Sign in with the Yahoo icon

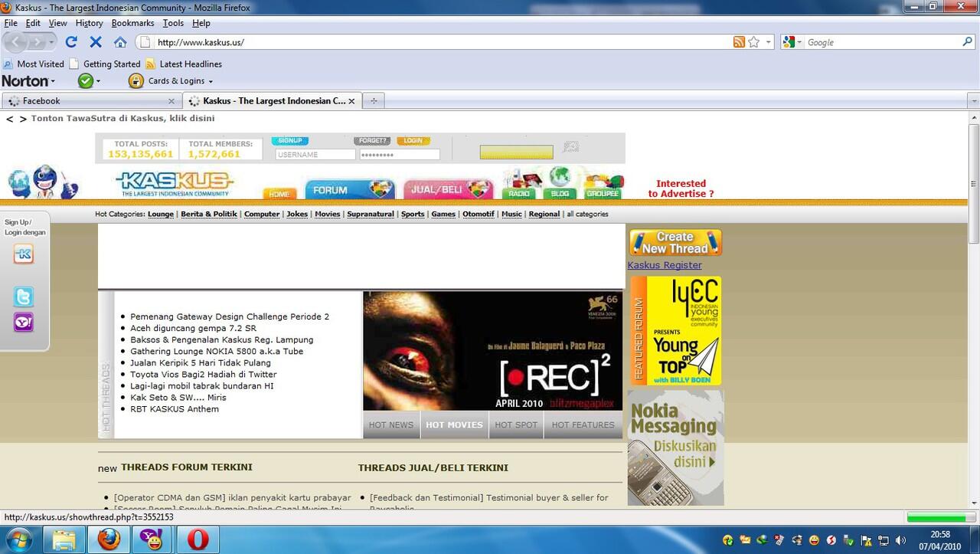24,322
